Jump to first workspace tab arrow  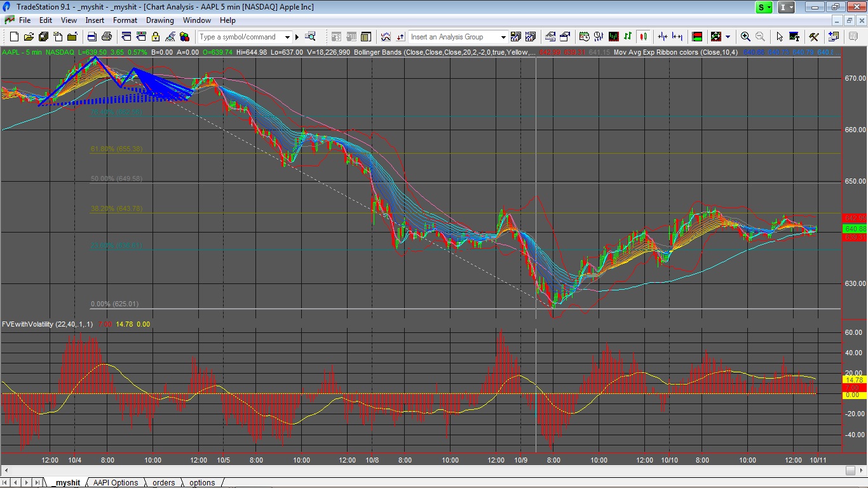click(x=6, y=483)
